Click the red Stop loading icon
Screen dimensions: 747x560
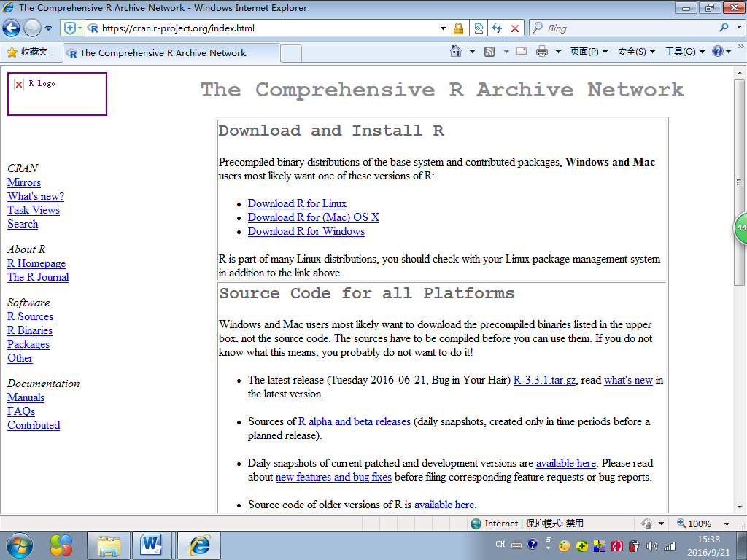[x=515, y=28]
